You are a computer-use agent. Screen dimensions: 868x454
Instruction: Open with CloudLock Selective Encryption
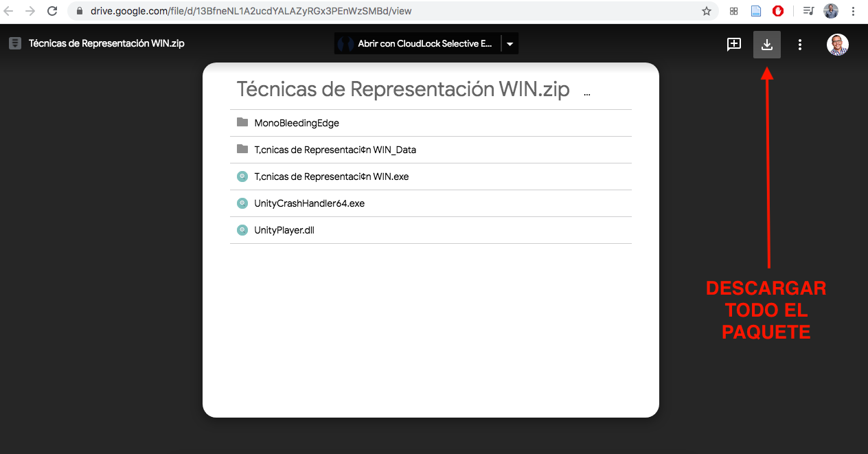(x=418, y=44)
